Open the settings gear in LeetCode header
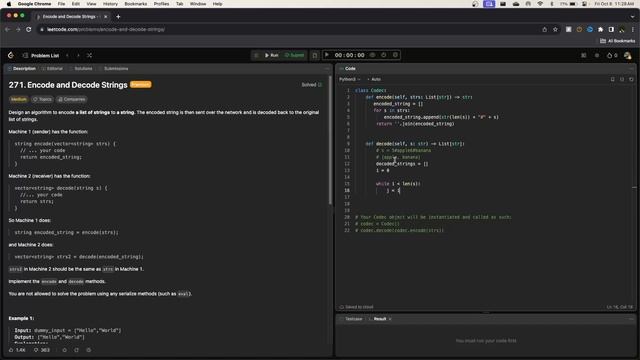 click(597, 56)
